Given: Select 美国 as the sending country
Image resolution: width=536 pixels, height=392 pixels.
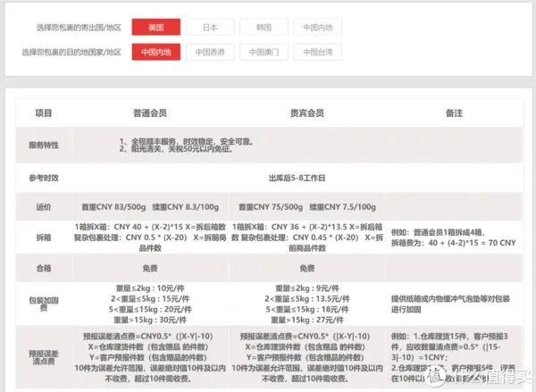Looking at the screenshot, I should [155, 27].
